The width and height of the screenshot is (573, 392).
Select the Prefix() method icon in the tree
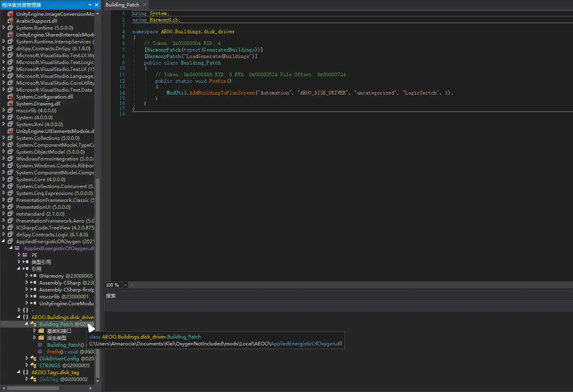pos(39,351)
